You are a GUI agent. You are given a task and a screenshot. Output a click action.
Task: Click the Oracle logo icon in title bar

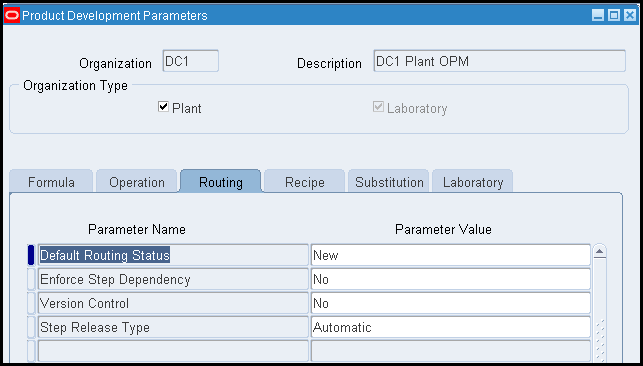(x=12, y=16)
